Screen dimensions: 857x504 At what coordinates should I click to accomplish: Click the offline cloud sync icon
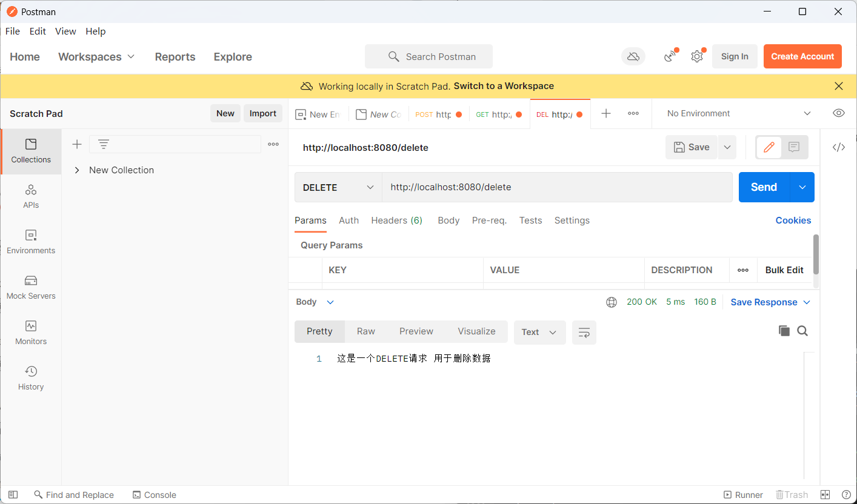coord(633,56)
